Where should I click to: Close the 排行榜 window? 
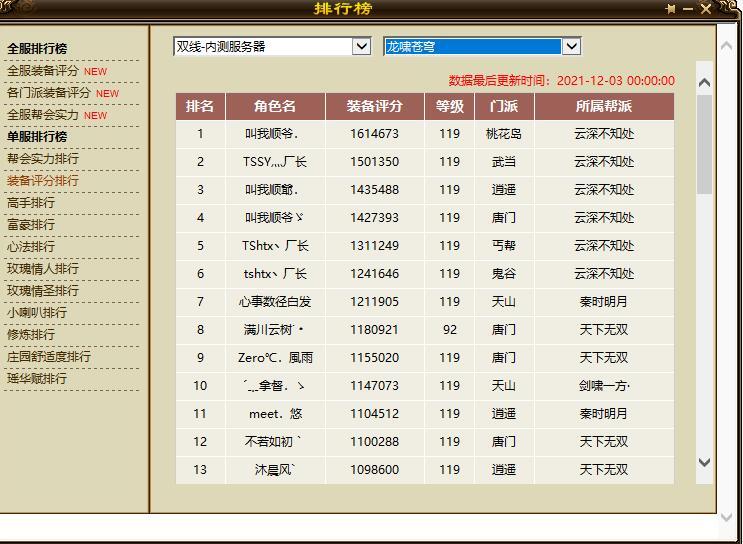pyautogui.click(x=706, y=9)
